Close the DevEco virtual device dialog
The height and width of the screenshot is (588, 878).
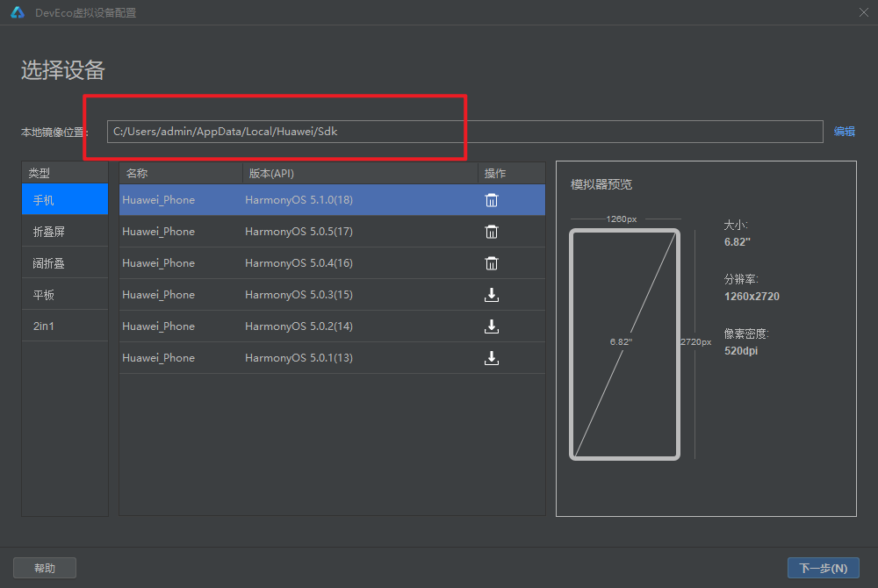(863, 12)
